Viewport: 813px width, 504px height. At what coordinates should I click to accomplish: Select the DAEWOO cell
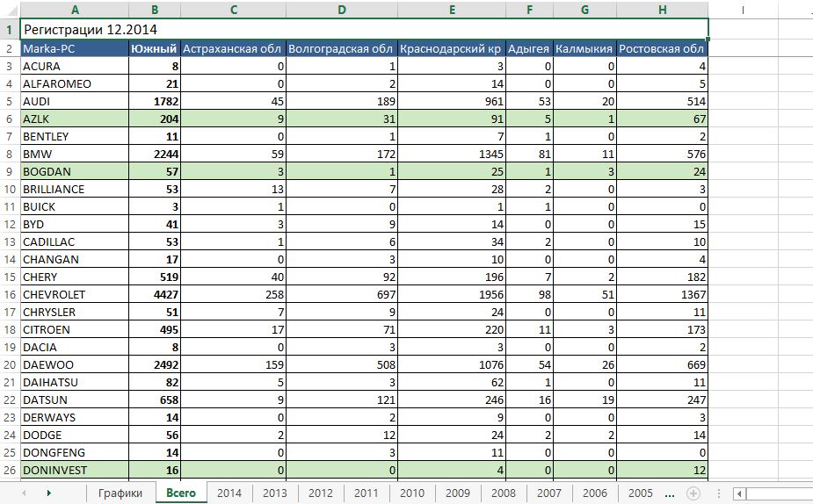pyautogui.click(x=75, y=364)
